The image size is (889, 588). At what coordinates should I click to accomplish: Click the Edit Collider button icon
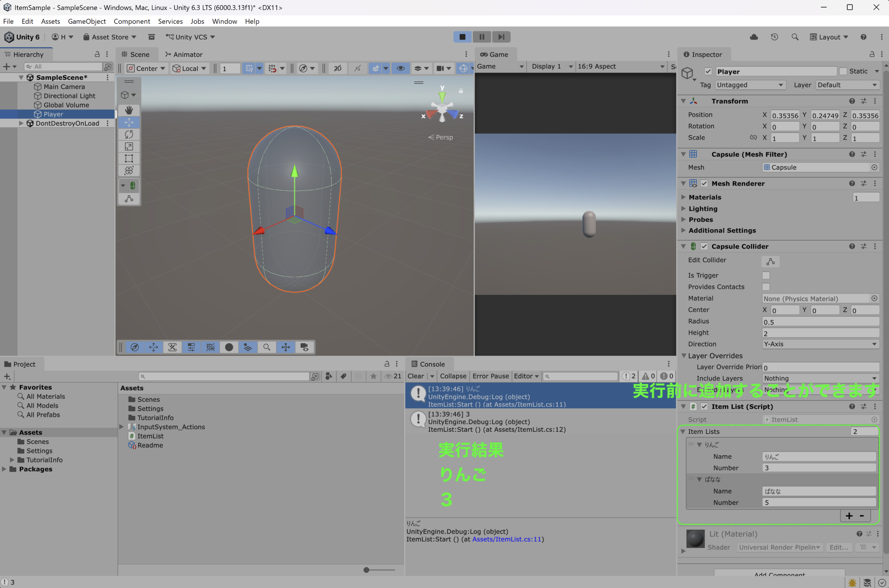click(x=770, y=262)
